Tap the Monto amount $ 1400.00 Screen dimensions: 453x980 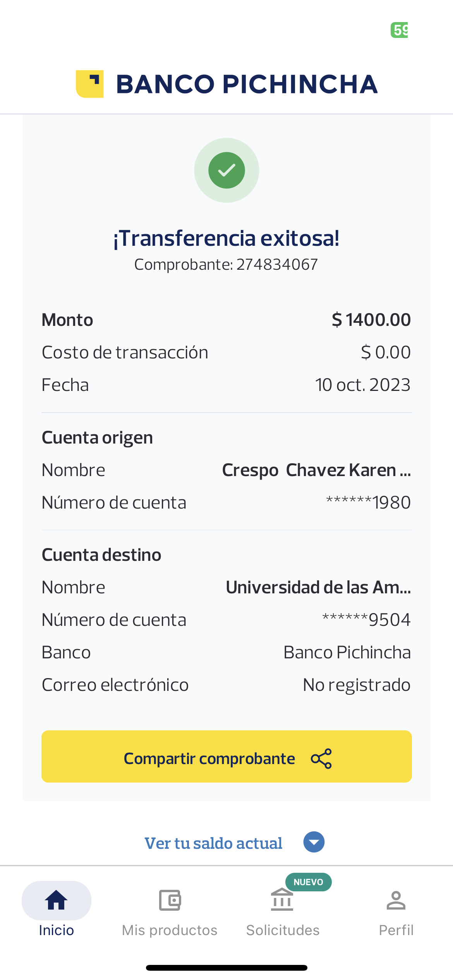(x=371, y=320)
